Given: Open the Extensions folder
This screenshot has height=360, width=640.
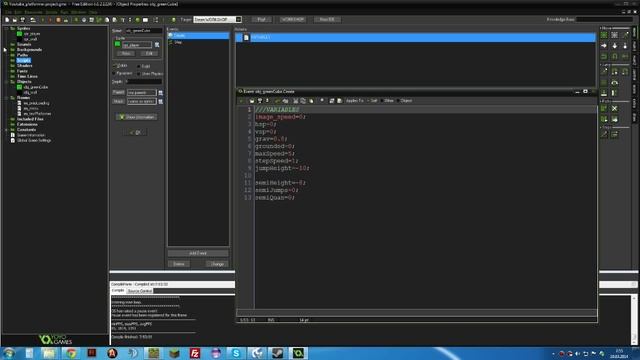Looking at the screenshot, I should pos(27,124).
